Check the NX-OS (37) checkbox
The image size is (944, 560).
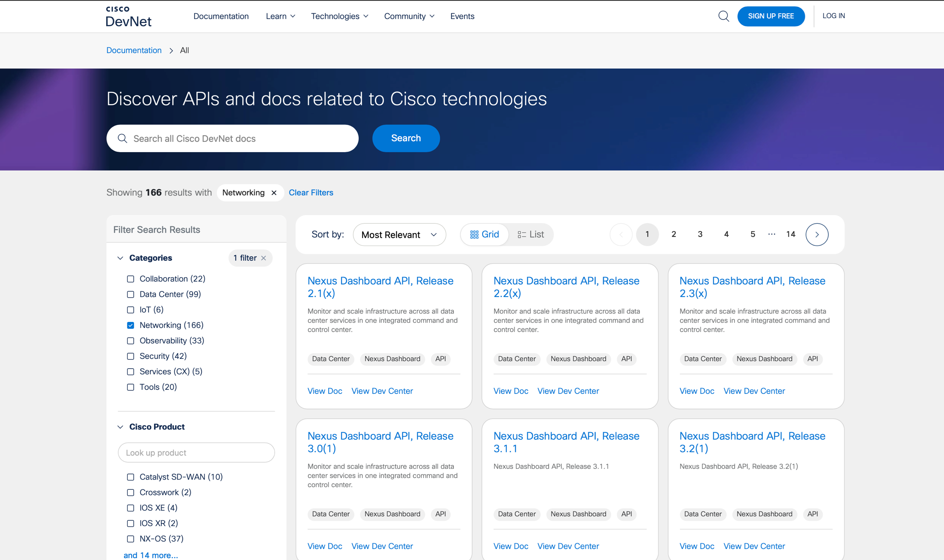tap(131, 539)
